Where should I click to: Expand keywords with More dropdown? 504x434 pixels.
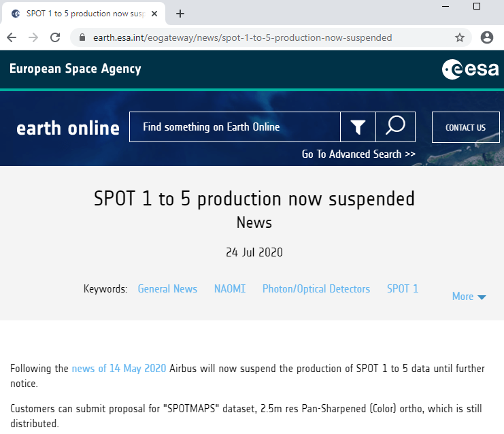tap(469, 297)
